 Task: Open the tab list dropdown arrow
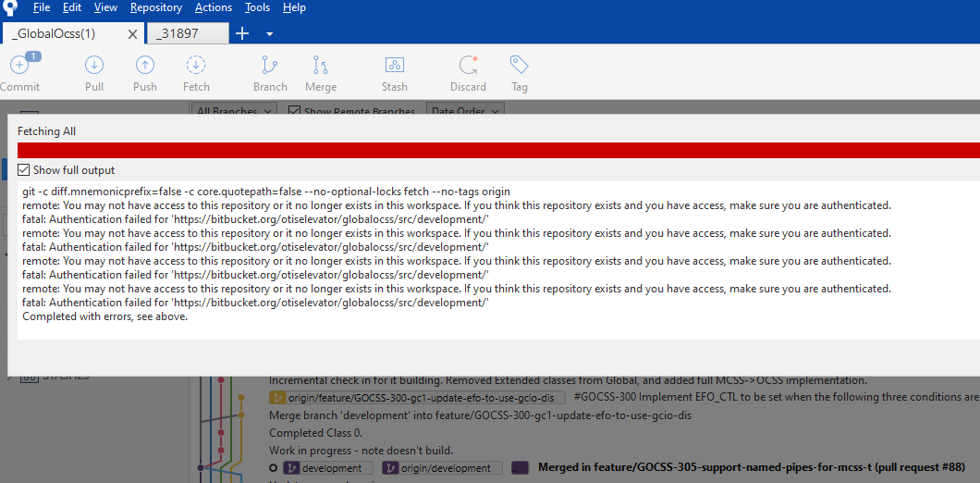pos(269,34)
